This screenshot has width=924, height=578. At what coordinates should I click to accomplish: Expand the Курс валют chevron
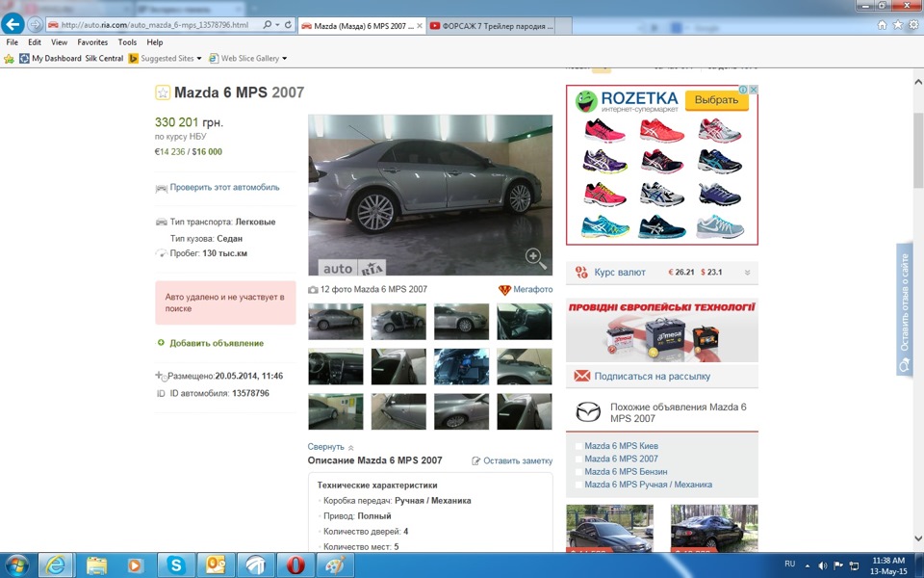(747, 273)
